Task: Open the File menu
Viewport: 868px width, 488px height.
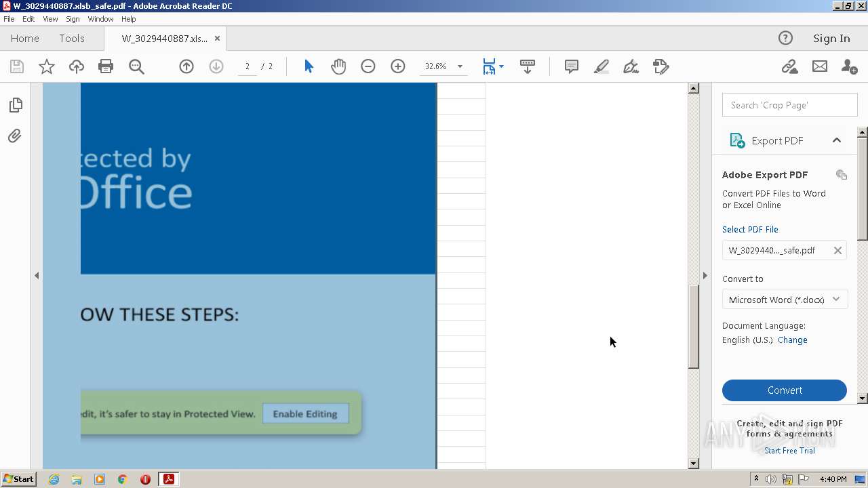Action: [9, 19]
